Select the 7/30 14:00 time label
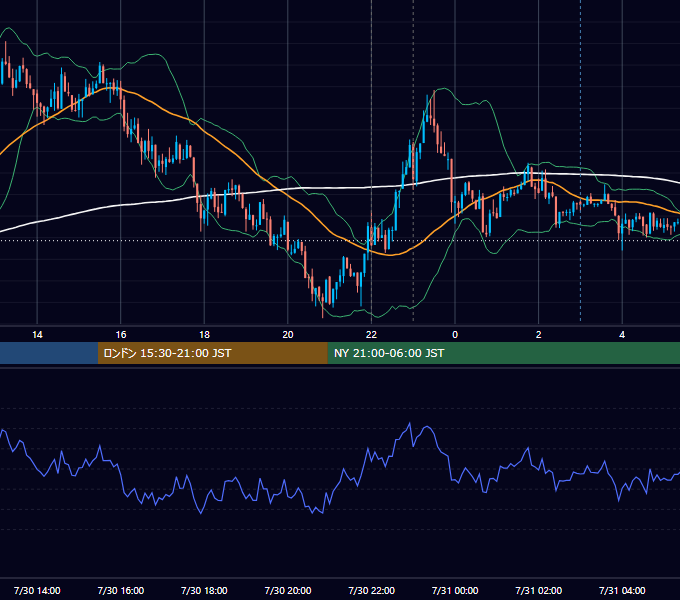This screenshot has height=600, width=680. 37,590
